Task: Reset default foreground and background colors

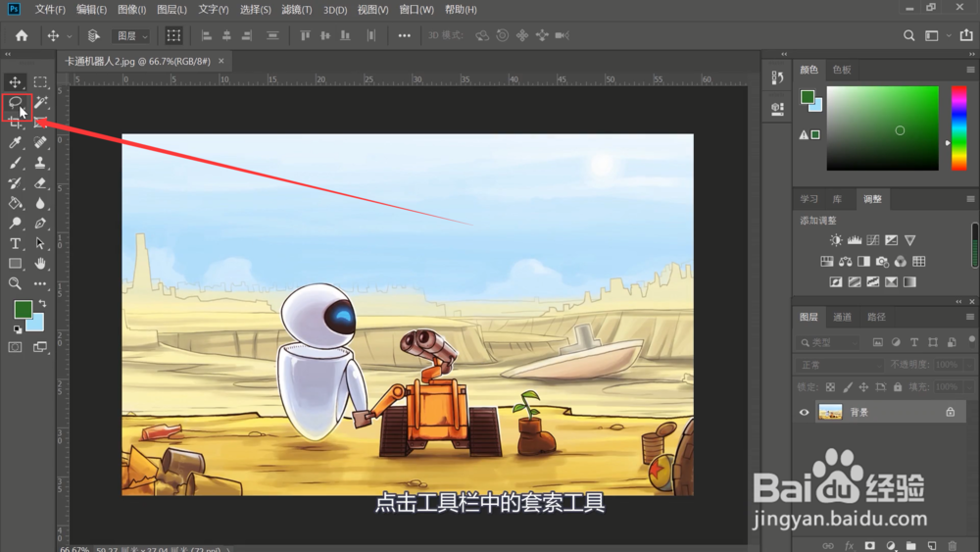Action: pyautogui.click(x=17, y=328)
